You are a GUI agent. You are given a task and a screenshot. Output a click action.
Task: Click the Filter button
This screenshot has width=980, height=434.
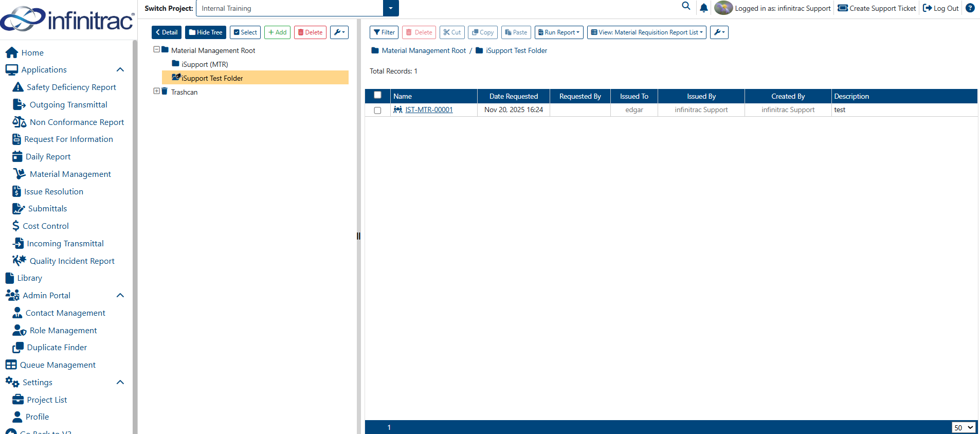(384, 32)
